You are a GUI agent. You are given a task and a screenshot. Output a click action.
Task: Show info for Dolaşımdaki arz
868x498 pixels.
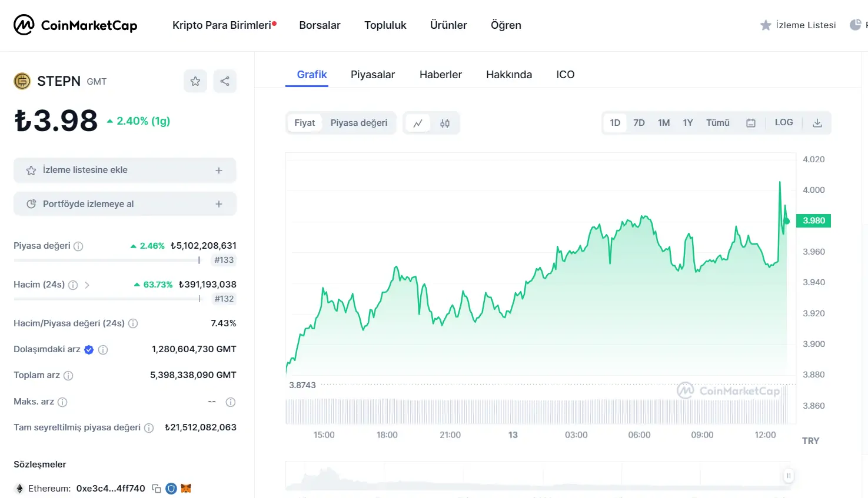(x=103, y=350)
